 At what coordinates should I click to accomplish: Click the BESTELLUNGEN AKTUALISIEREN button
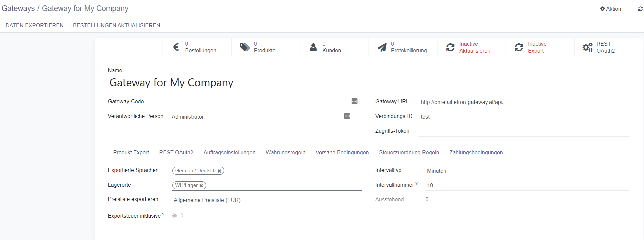click(x=116, y=25)
